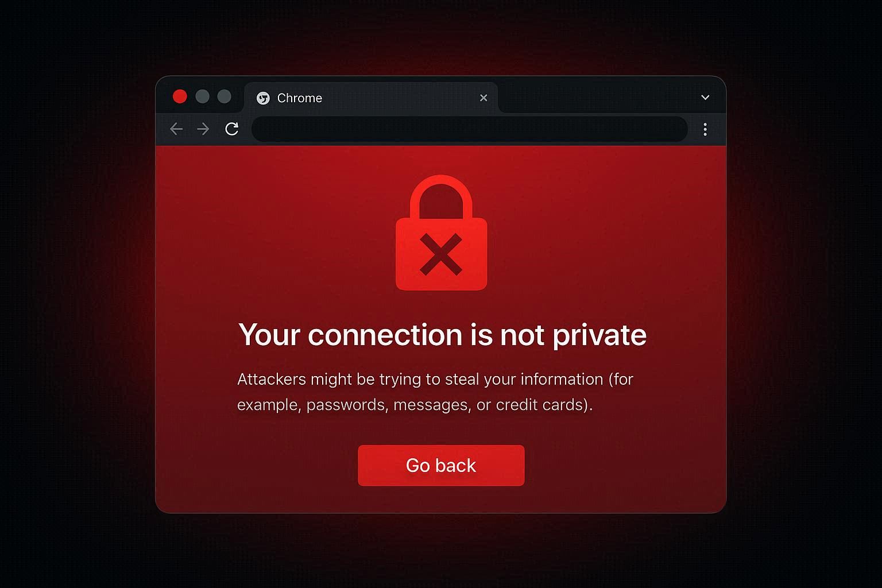
Task: Click the padlock's curved shackle
Action: 441,197
